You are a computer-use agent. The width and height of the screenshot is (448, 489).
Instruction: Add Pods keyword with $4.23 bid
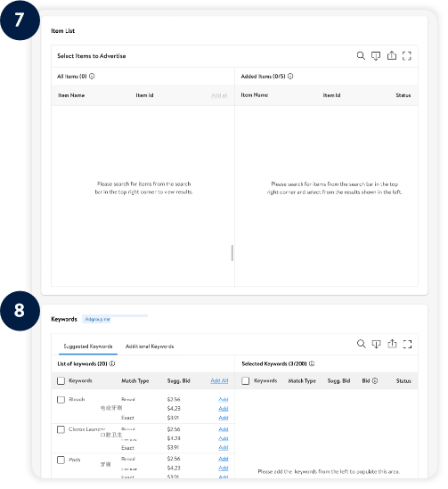tap(224, 468)
